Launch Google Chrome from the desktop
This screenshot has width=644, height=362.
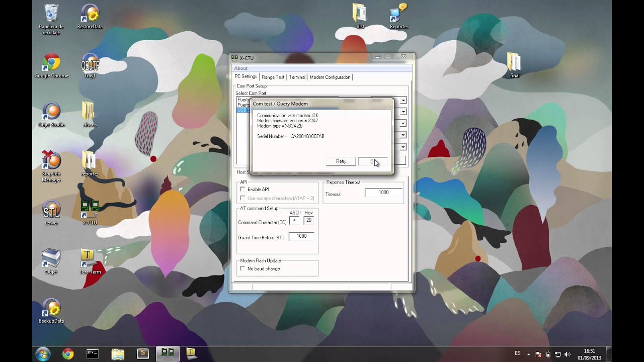tap(51, 66)
